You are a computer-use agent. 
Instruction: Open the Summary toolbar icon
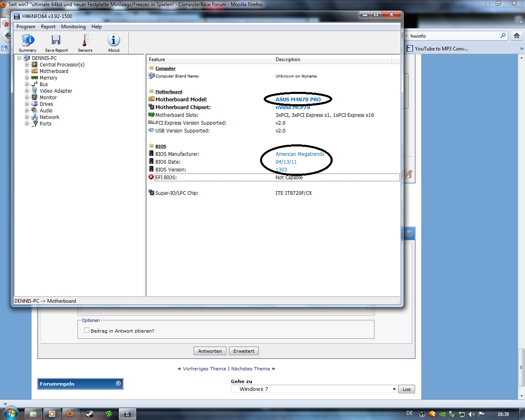pyautogui.click(x=27, y=43)
